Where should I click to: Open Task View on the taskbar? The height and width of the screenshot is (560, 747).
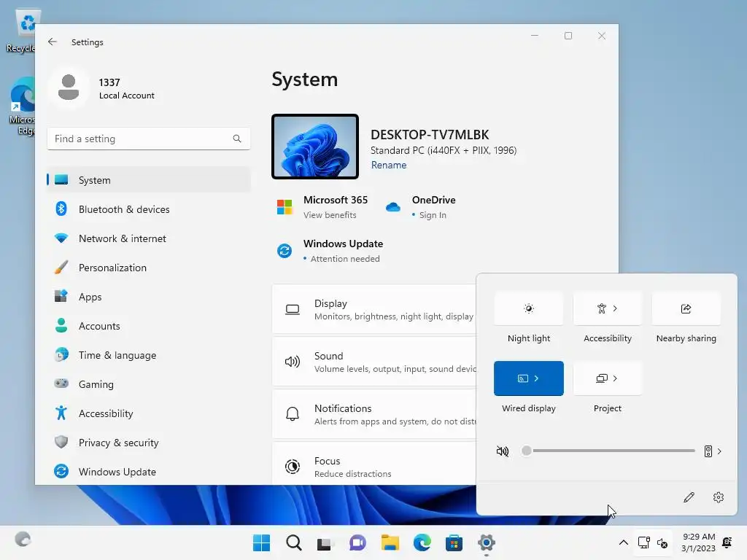325,542
